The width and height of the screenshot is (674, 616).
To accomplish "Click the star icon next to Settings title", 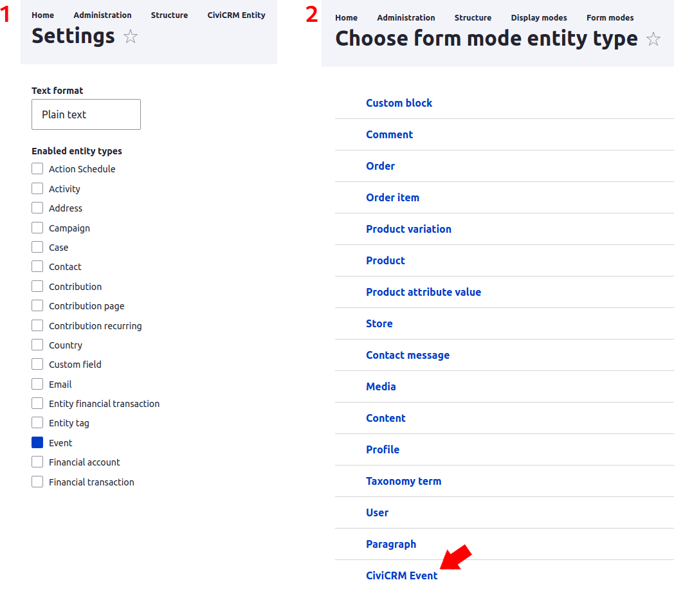I will coord(131,37).
